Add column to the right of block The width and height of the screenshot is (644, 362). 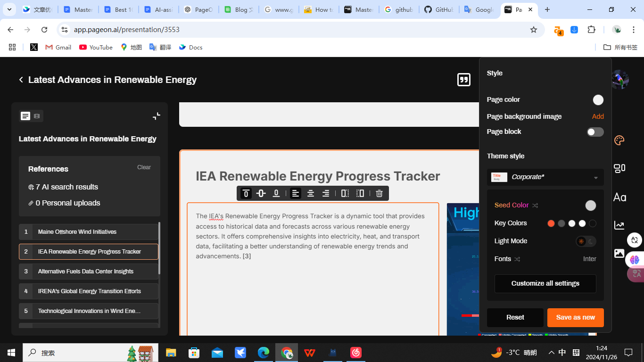click(345, 193)
